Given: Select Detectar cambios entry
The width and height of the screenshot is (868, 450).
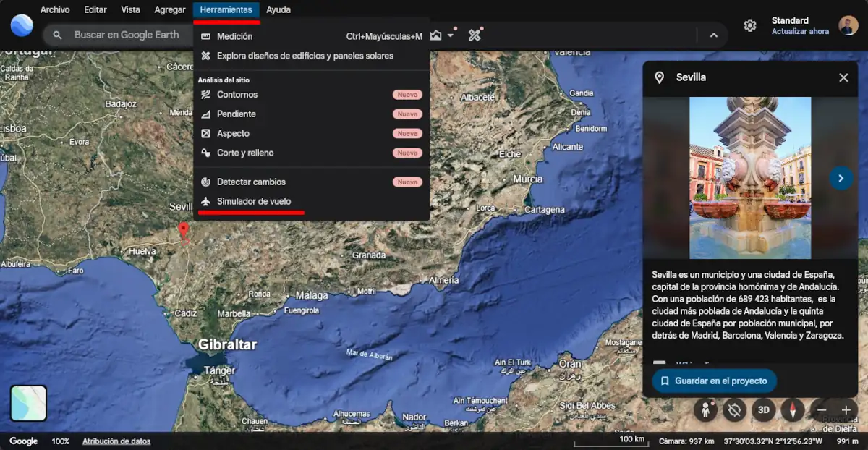Looking at the screenshot, I should click(x=312, y=182).
